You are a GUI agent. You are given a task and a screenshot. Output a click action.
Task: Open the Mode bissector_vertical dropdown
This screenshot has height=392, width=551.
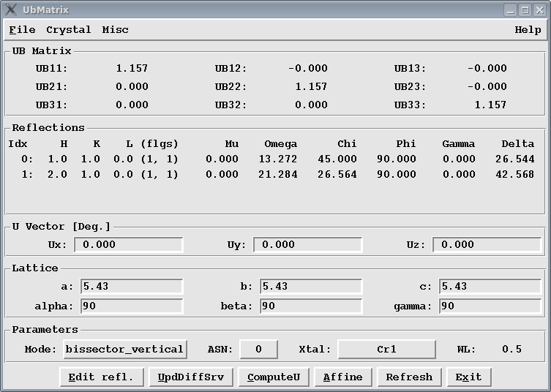tap(124, 349)
